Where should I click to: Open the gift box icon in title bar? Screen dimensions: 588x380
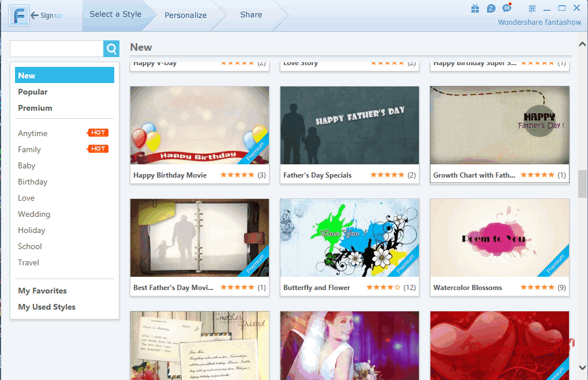tap(475, 9)
